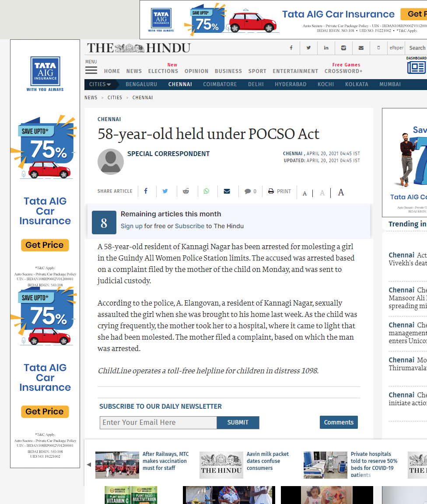Expand the CITIES dropdown
The height and width of the screenshot is (504, 427).
[100, 84]
